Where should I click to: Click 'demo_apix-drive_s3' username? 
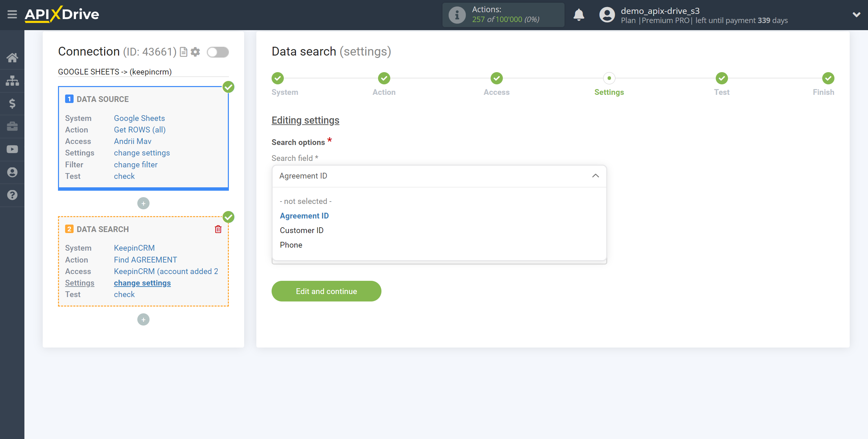[660, 11]
